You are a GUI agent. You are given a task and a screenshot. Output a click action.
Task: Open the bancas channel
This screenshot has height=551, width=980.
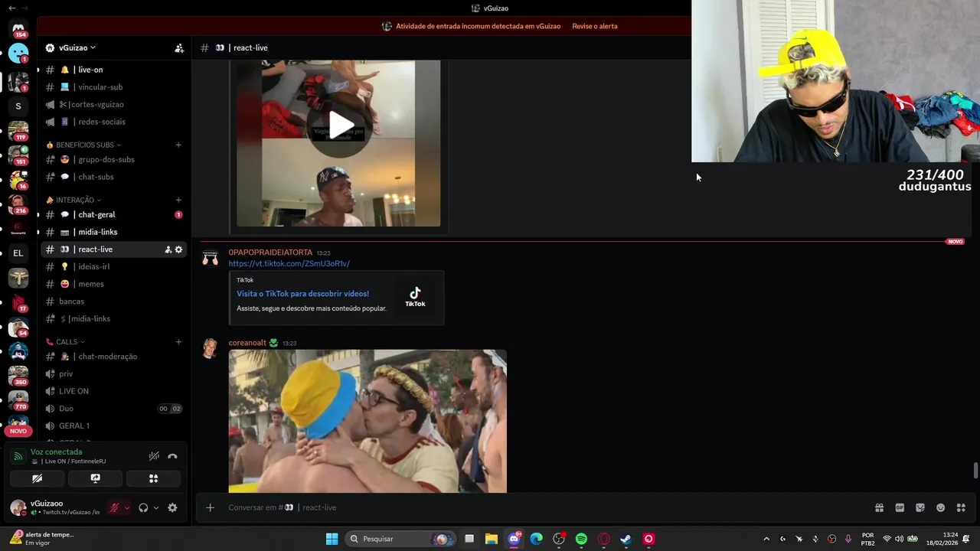coord(113,302)
